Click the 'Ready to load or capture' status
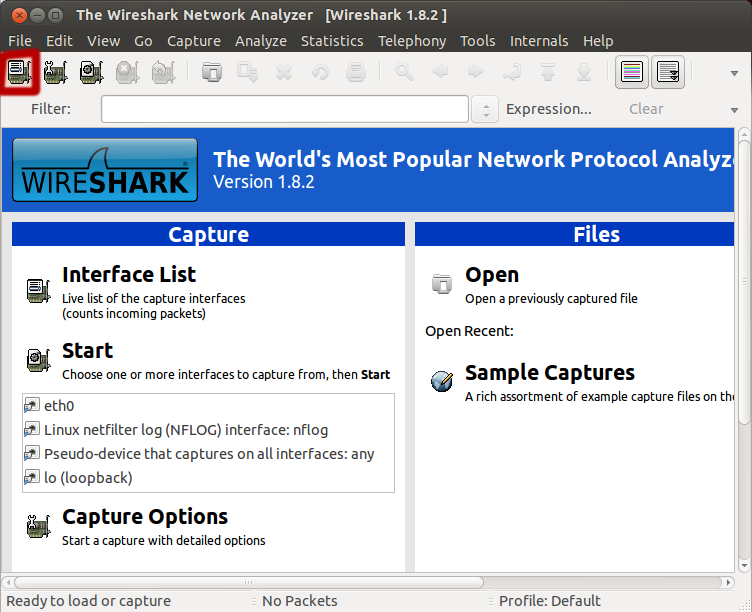Viewport: 752px width, 612px height. tap(89, 601)
